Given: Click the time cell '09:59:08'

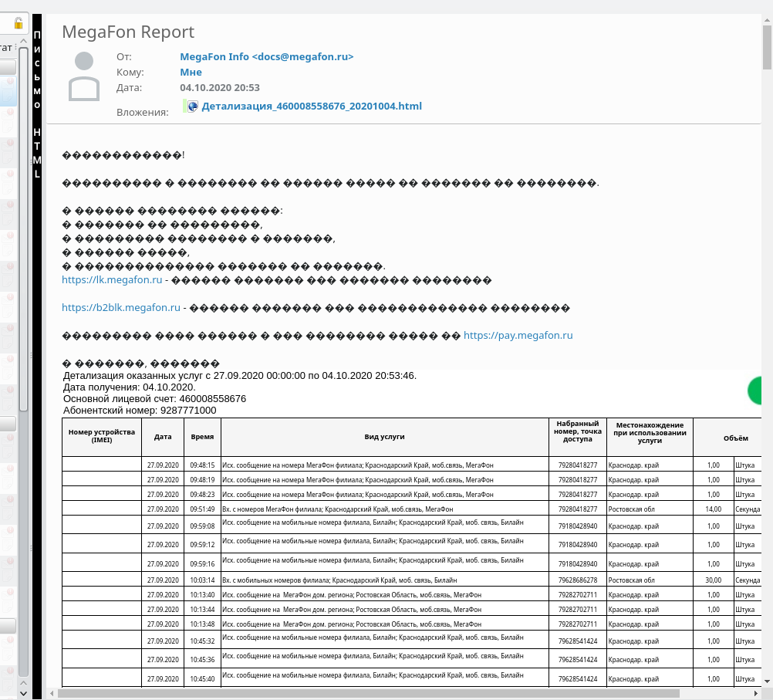Looking at the screenshot, I should 202,526.
